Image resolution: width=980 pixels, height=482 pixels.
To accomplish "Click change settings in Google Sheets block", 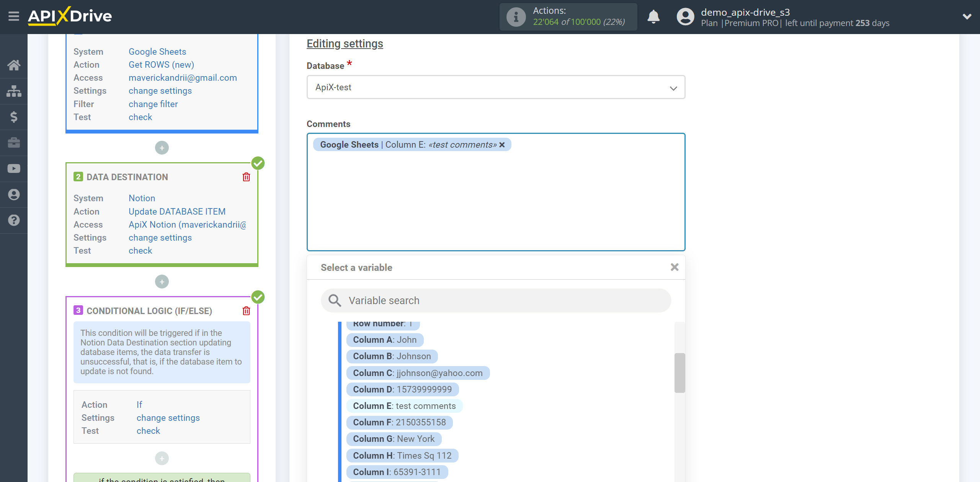I will point(160,91).
